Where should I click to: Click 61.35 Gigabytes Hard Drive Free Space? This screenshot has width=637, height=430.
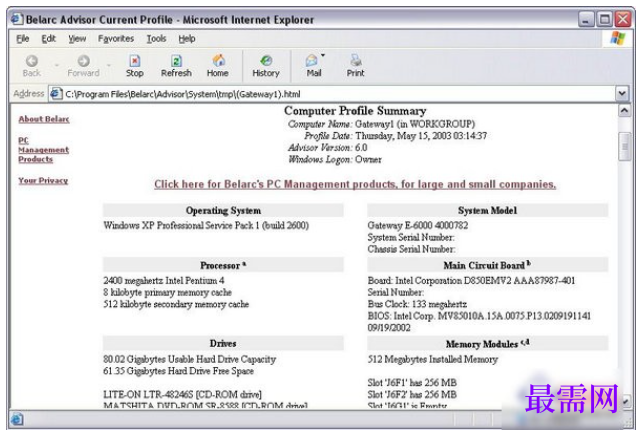[x=178, y=371]
